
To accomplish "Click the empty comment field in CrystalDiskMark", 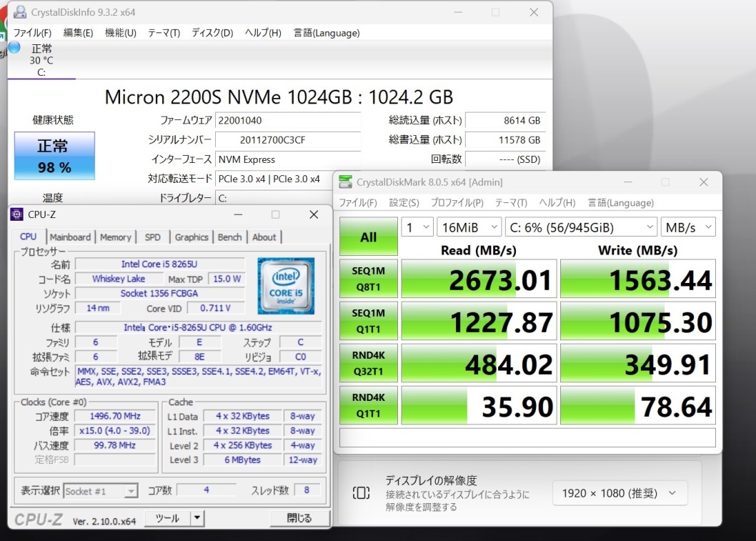I will (x=527, y=438).
